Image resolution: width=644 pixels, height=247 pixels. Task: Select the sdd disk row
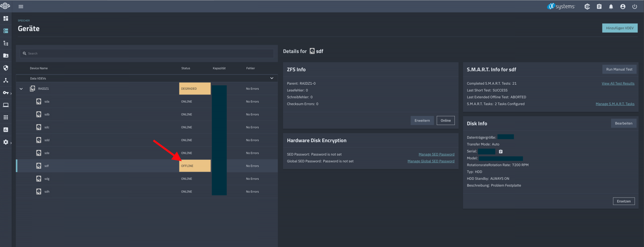(x=147, y=140)
